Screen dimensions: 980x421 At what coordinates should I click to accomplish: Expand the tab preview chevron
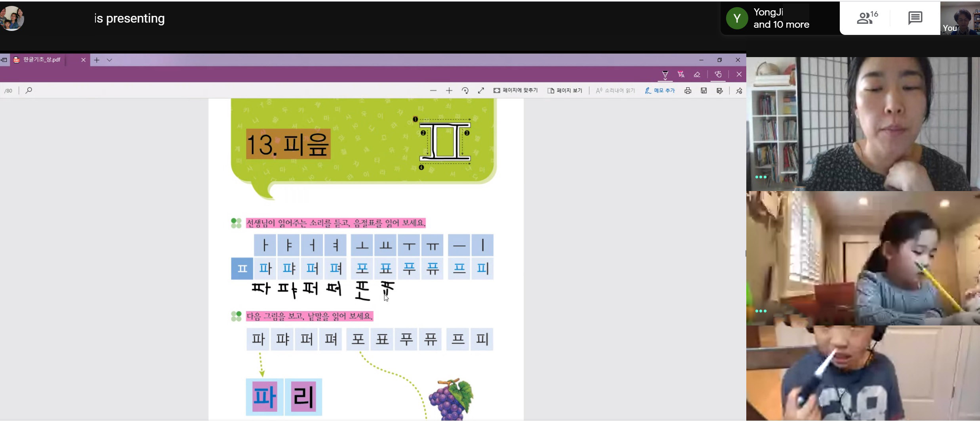pyautogui.click(x=110, y=60)
